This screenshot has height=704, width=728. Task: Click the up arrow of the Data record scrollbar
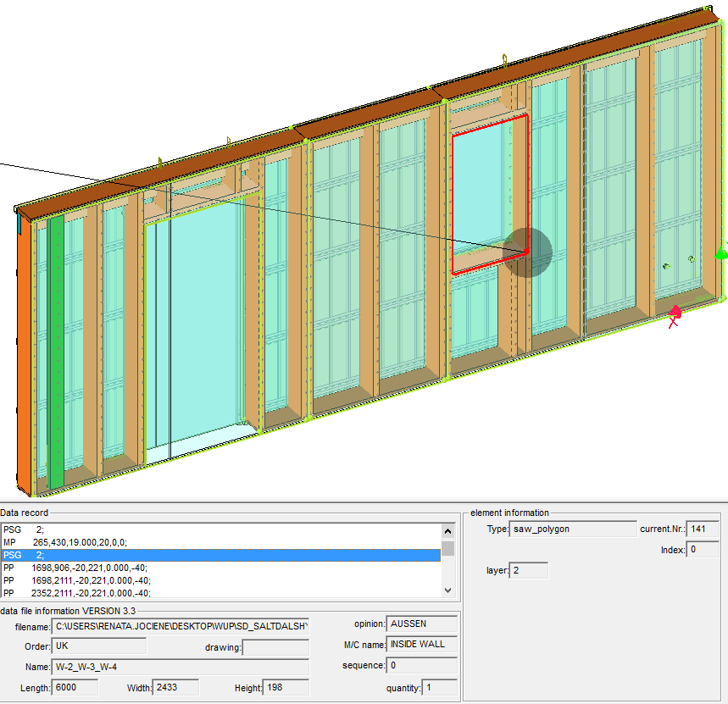point(448,531)
